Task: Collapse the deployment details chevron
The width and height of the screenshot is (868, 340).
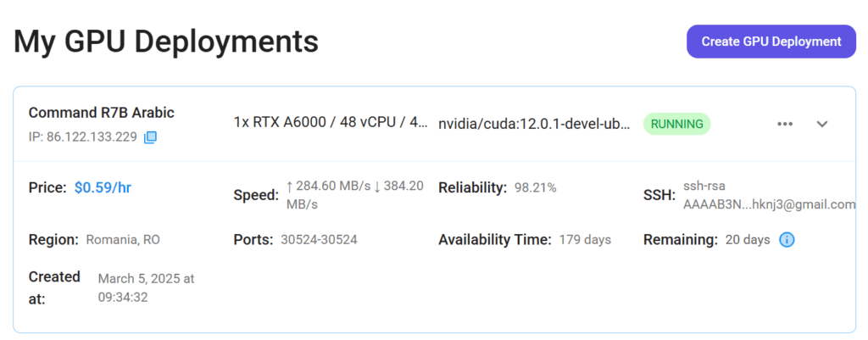Action: 822,124
